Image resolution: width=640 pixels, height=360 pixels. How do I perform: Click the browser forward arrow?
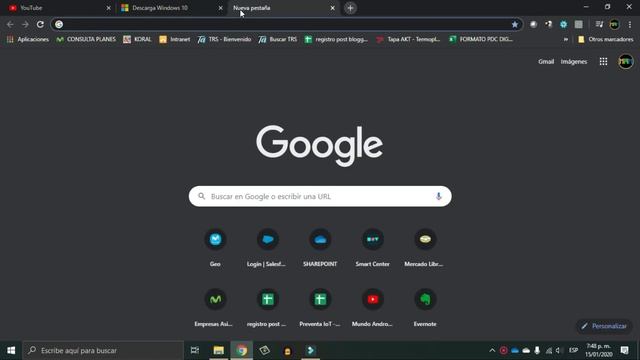click(25, 24)
